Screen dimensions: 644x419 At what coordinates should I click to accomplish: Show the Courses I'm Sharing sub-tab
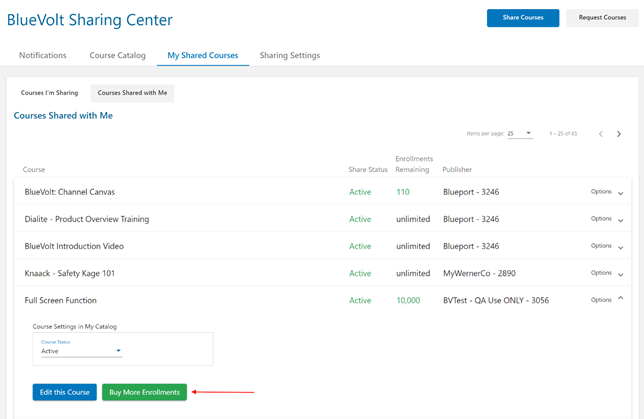(49, 93)
